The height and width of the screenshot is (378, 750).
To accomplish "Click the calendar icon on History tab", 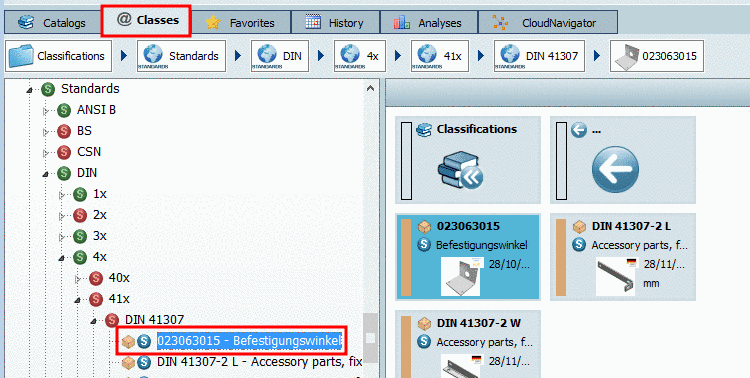I will 313,22.
